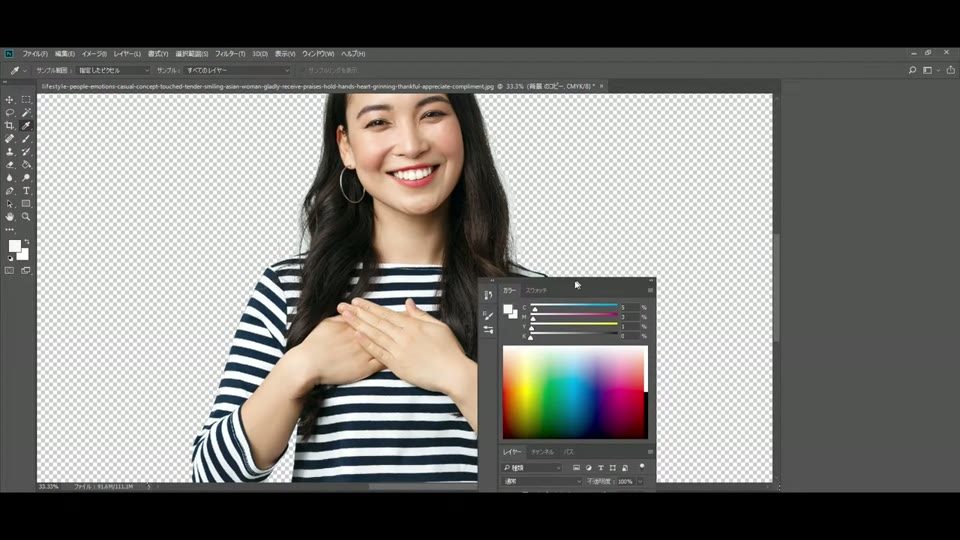This screenshot has height=540, width=960.
Task: Click the Yellow slider in Color panel
Action: [574, 326]
